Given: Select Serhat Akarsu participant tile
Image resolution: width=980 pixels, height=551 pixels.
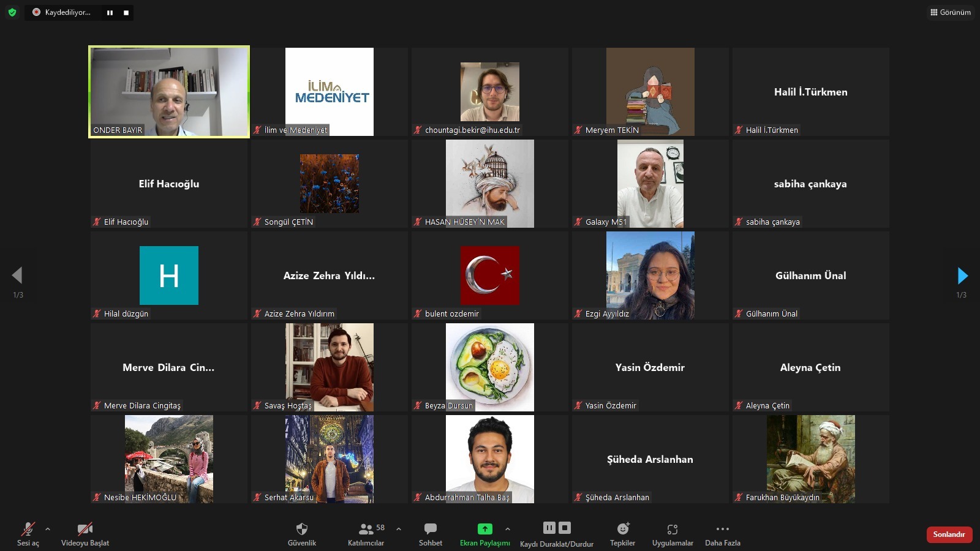Looking at the screenshot, I should tap(330, 459).
